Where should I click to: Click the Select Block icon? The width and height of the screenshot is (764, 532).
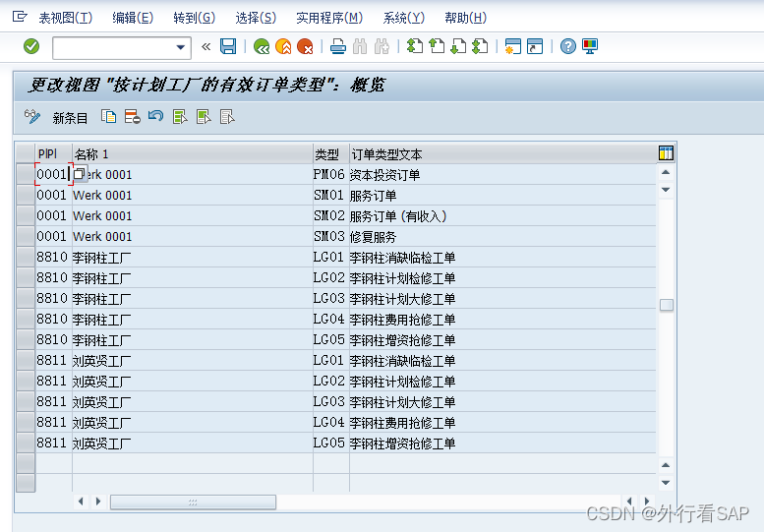(204, 117)
